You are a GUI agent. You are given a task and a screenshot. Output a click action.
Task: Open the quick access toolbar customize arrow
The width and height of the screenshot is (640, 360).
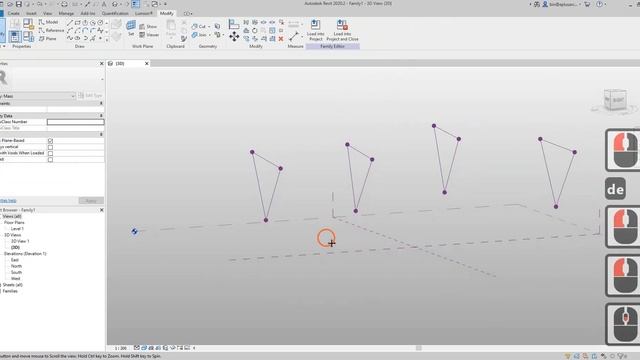pyautogui.click(x=165, y=4)
